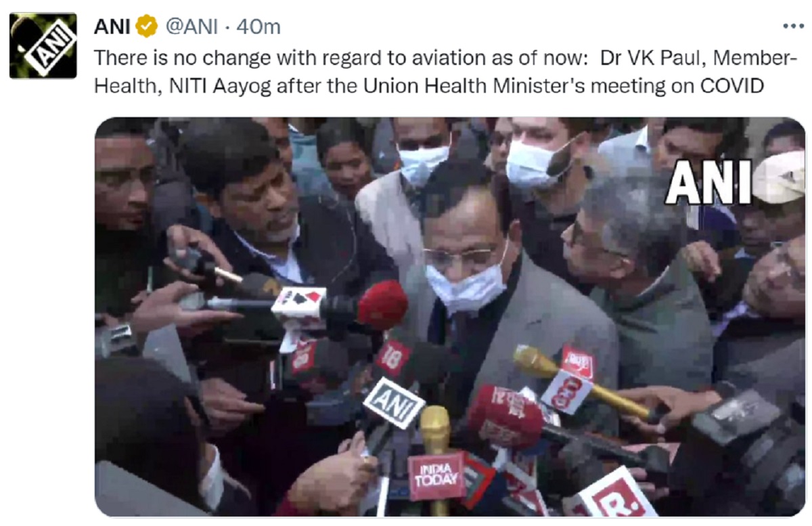The image size is (812, 526).
Task: Open the three-dot more options menu
Action: pos(792,26)
